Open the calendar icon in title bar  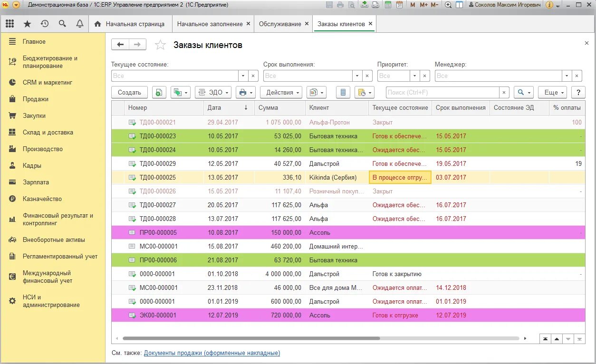tap(399, 5)
